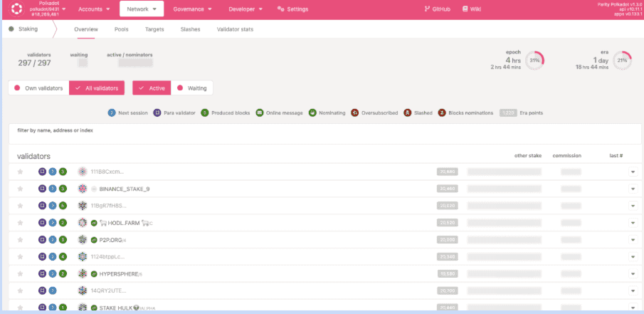
Task: Click the HODL.FARM validator identicon
Action: click(83, 223)
